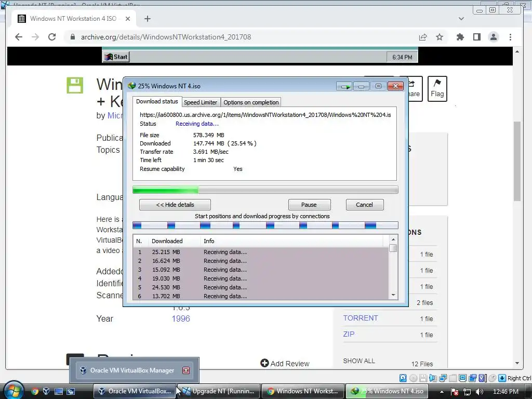Select connection row 5 with 24.530 MB
The image size is (532, 399).
261,287
